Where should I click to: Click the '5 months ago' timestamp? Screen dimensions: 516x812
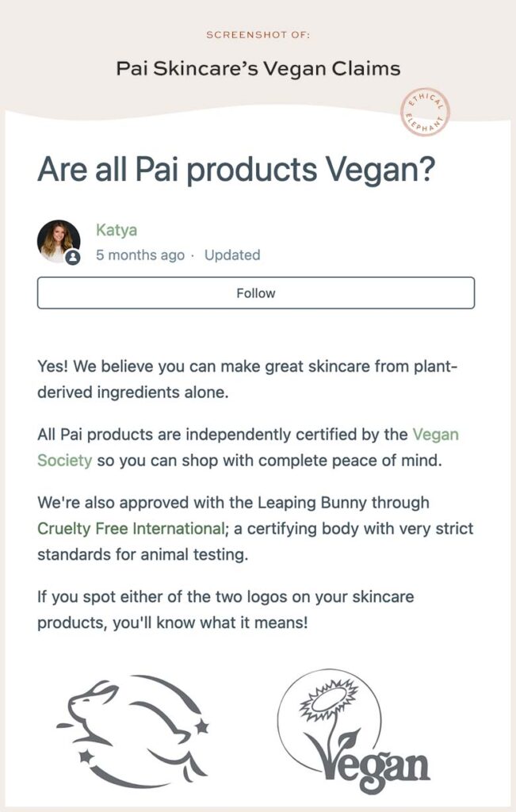(x=140, y=255)
